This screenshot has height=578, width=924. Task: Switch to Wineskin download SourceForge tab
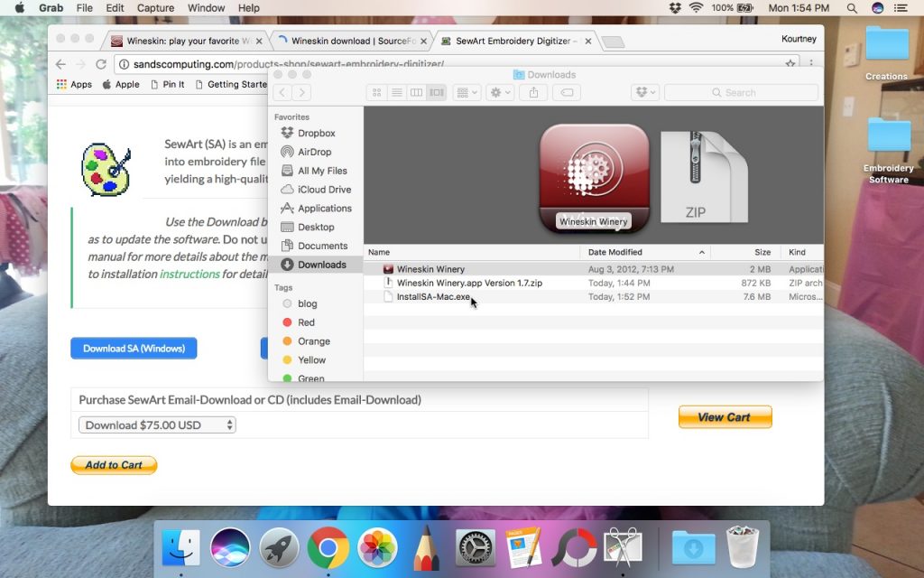350,42
